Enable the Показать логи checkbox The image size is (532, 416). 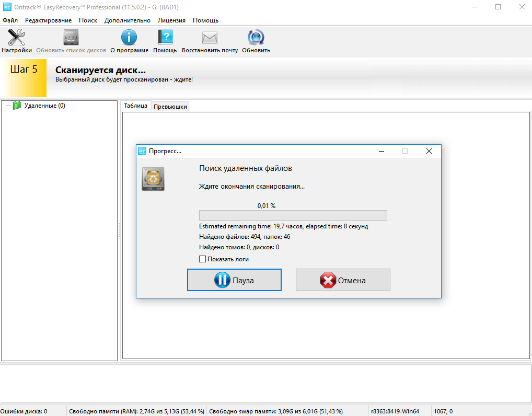pyautogui.click(x=203, y=259)
